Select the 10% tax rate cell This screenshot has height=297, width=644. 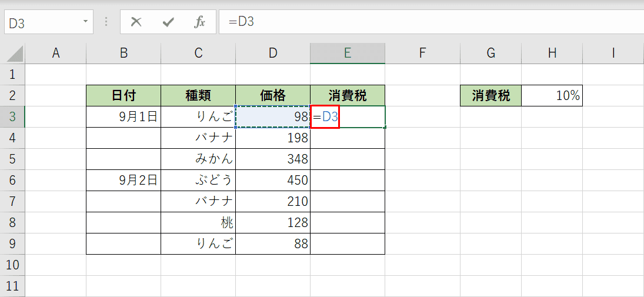click(552, 96)
